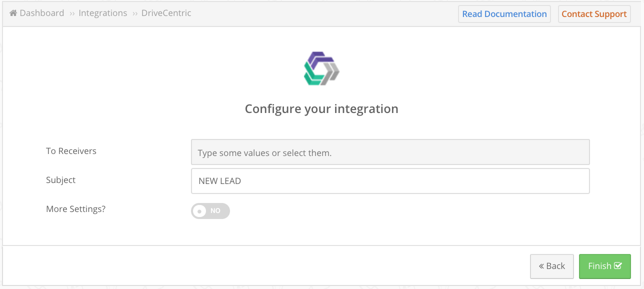Finish the integration setup
Screen dimensions: 644x289
click(605, 266)
